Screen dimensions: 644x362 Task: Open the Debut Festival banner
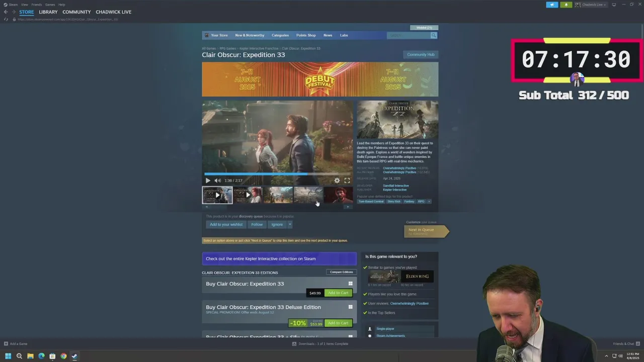[320, 79]
